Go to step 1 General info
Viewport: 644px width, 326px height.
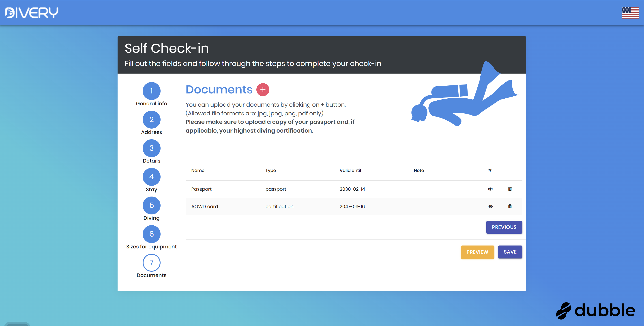click(x=152, y=91)
